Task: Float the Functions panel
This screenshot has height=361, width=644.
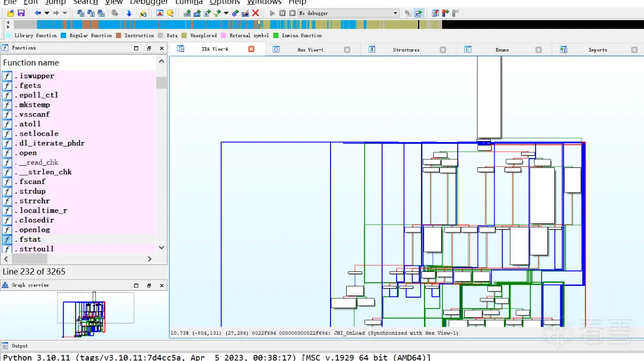Action: coord(149,48)
